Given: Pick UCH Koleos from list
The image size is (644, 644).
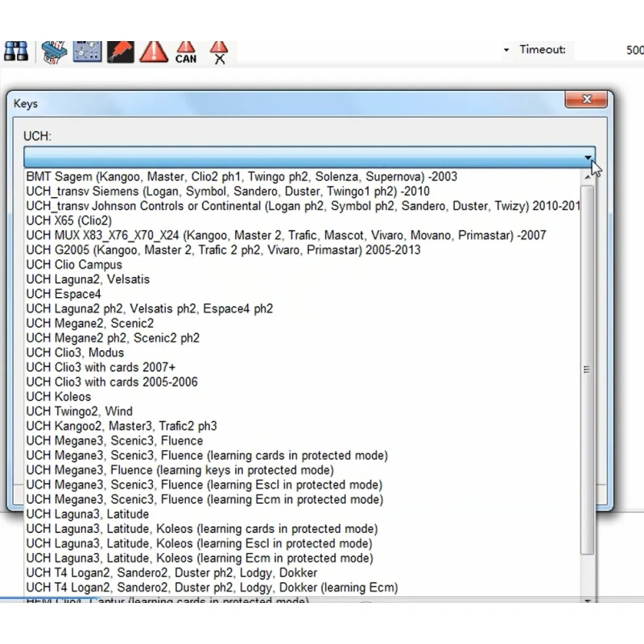Looking at the screenshot, I should click(x=303, y=397).
